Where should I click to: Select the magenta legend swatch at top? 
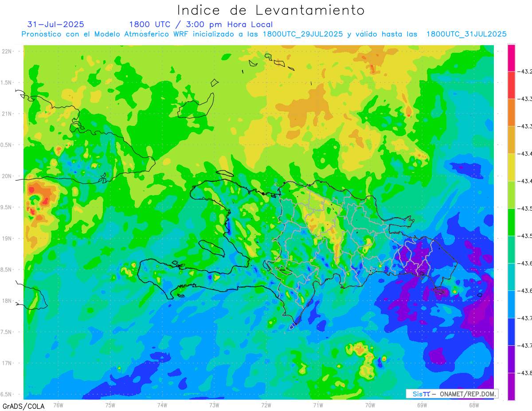click(511, 58)
